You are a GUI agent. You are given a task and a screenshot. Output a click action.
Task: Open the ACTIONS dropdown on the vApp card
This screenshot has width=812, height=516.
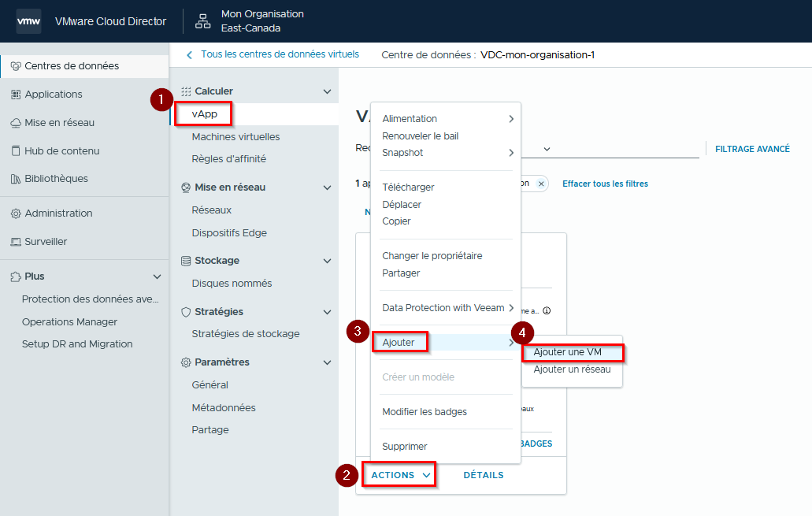click(400, 475)
